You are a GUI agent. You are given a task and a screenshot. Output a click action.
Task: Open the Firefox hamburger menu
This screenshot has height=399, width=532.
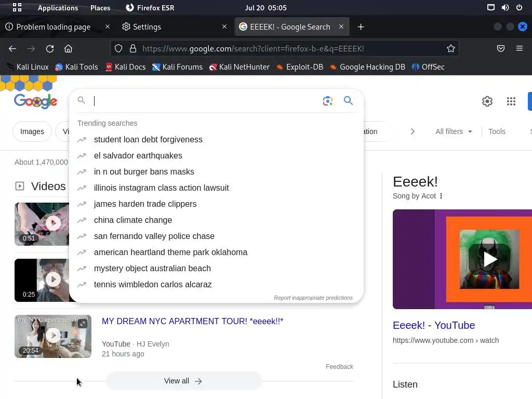pos(520,48)
